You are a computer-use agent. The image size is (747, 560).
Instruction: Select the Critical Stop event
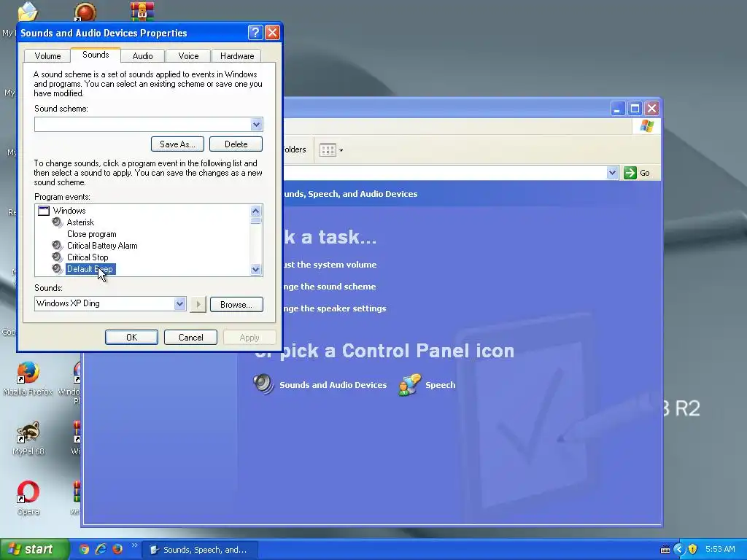click(88, 257)
